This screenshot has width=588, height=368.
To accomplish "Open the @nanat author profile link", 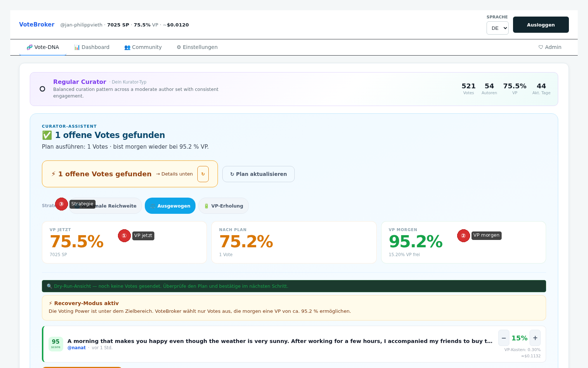I will pos(76,348).
